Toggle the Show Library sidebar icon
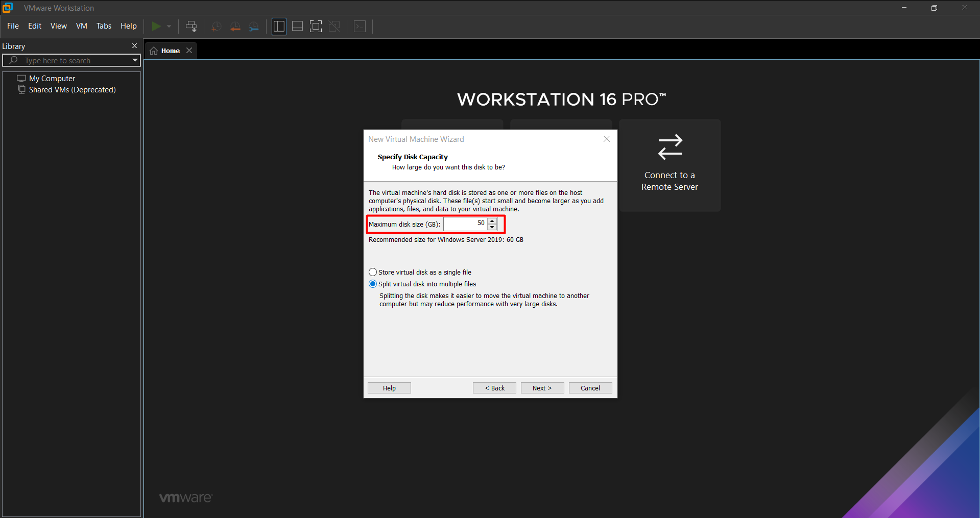The width and height of the screenshot is (980, 518). pyautogui.click(x=279, y=27)
